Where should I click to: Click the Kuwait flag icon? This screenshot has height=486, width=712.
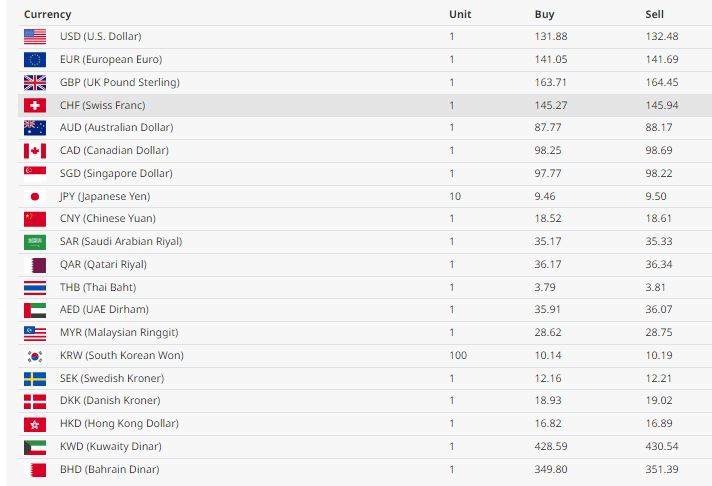pyautogui.click(x=35, y=447)
